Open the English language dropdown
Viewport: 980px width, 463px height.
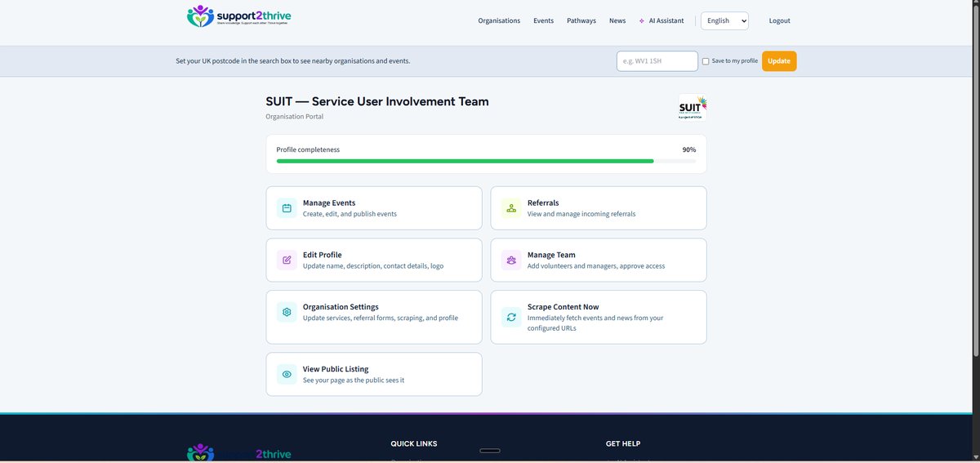tap(724, 20)
